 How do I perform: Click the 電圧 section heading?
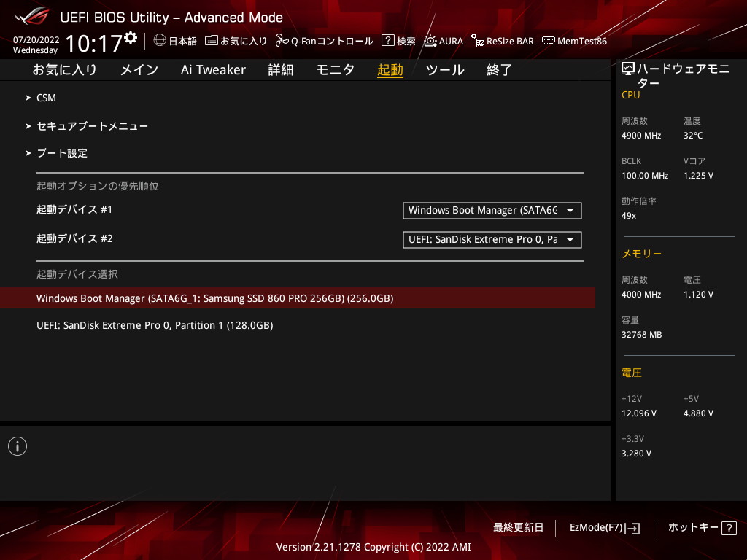631,373
